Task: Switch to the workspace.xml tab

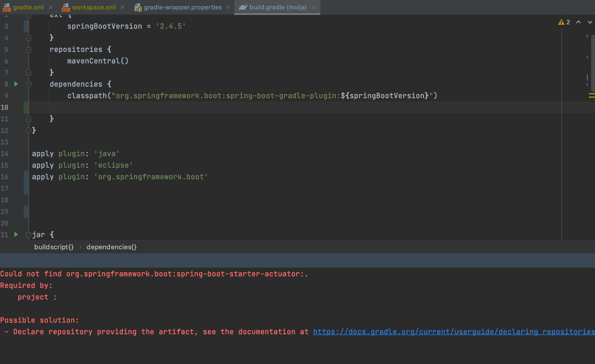Action: pyautogui.click(x=94, y=7)
